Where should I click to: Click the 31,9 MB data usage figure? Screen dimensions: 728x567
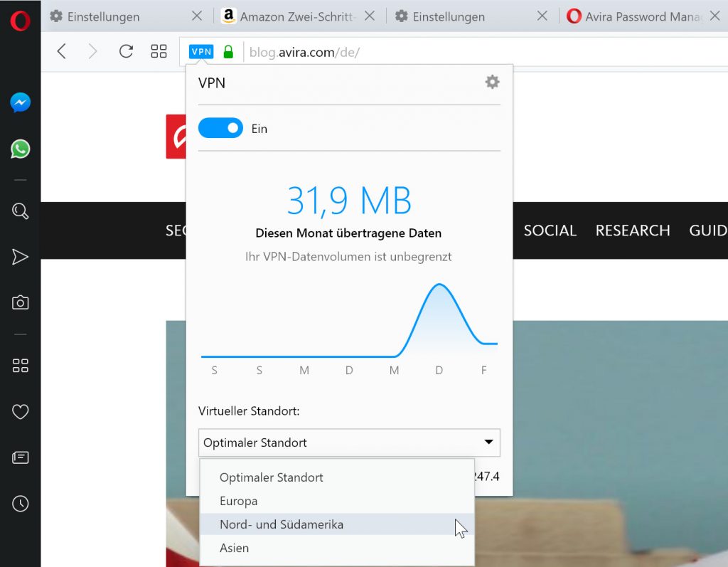[349, 201]
